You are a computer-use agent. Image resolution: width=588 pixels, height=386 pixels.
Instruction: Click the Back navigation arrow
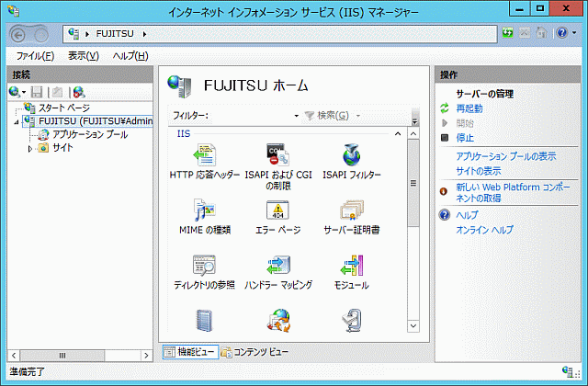(18, 35)
